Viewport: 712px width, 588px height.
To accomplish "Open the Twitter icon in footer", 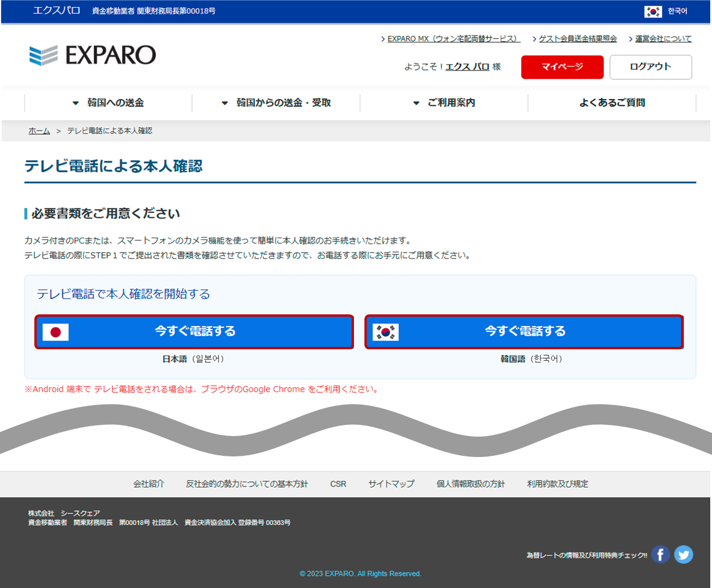I will (683, 555).
